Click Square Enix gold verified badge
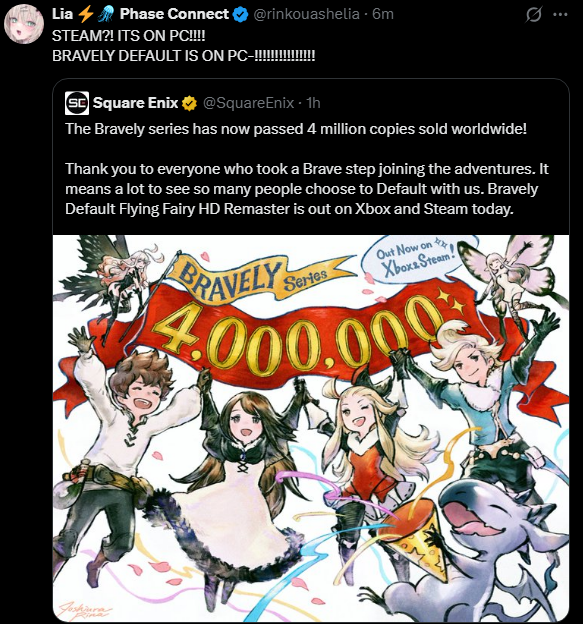This screenshot has width=583, height=624. click(x=189, y=103)
